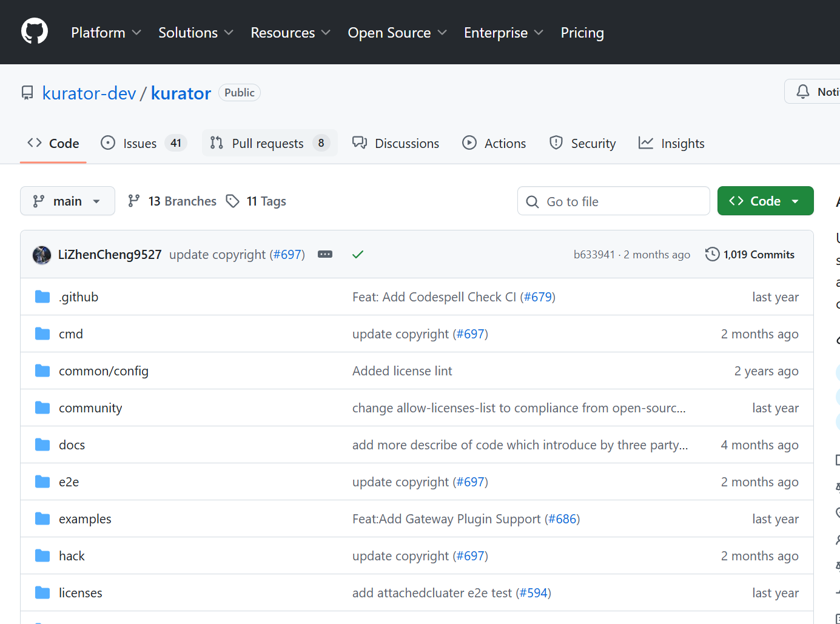Open the 'add more describe of code' commit
This screenshot has width=840, height=624.
(520, 445)
